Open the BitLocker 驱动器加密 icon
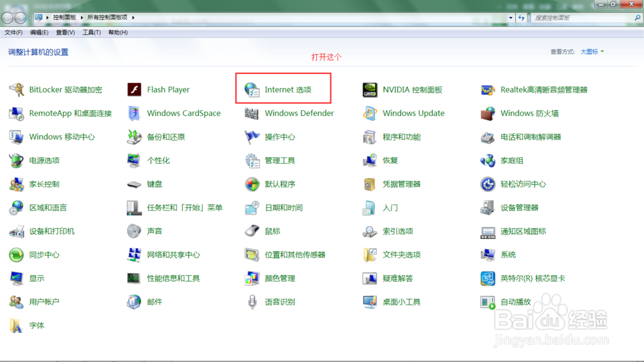Screen dimensions: 644x362 point(17,90)
